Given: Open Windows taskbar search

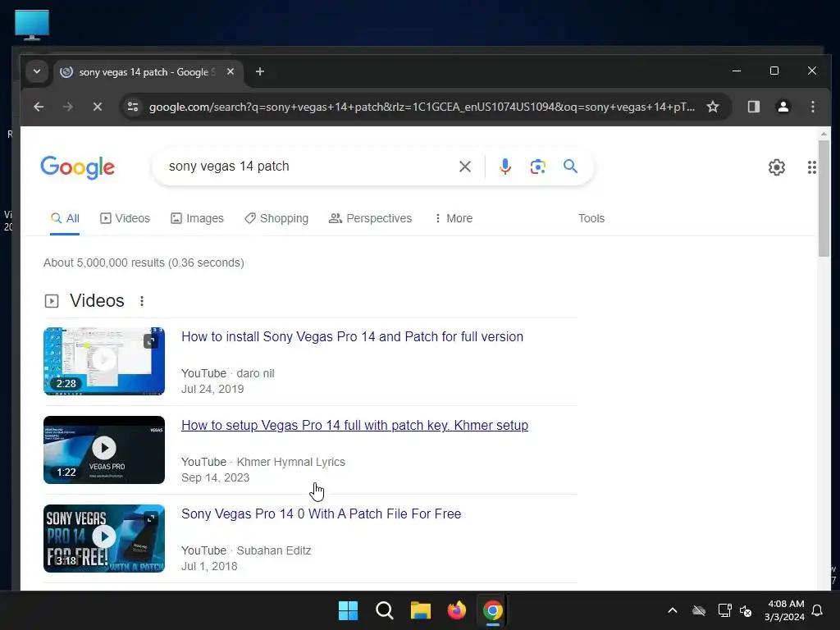Looking at the screenshot, I should tap(384, 610).
